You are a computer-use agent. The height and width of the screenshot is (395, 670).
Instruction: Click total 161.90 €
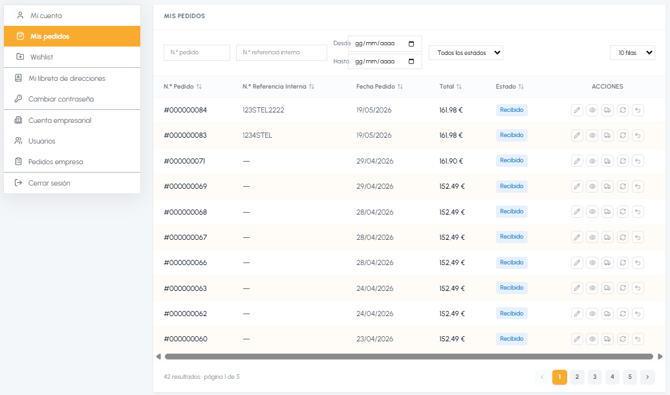coord(451,161)
